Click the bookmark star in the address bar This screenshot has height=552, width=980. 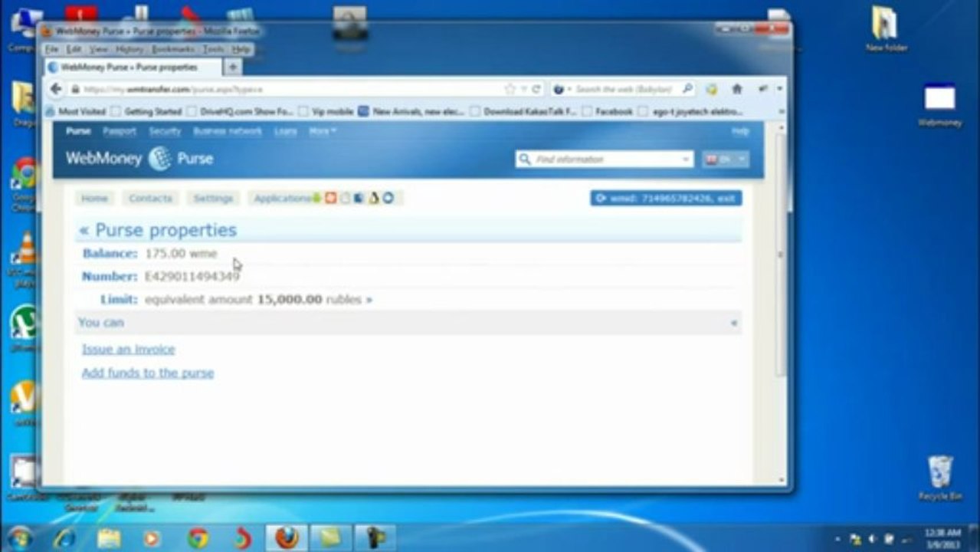tap(510, 89)
